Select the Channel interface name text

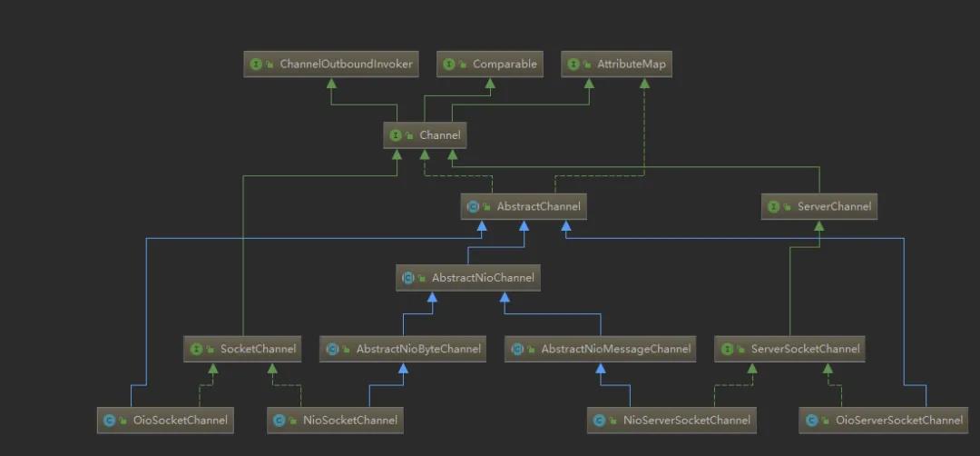pyautogui.click(x=440, y=136)
